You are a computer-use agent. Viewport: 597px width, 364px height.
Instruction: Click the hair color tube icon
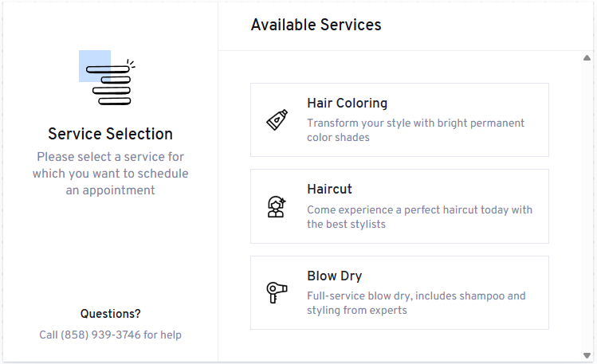(x=277, y=119)
